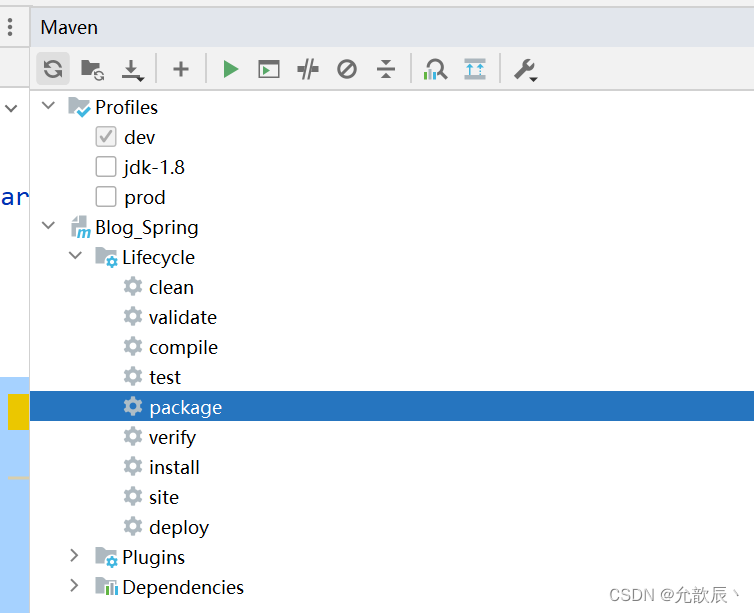Image resolution: width=754 pixels, height=613 pixels.
Task: Collapse all tree nodes icon
Action: coord(386,69)
